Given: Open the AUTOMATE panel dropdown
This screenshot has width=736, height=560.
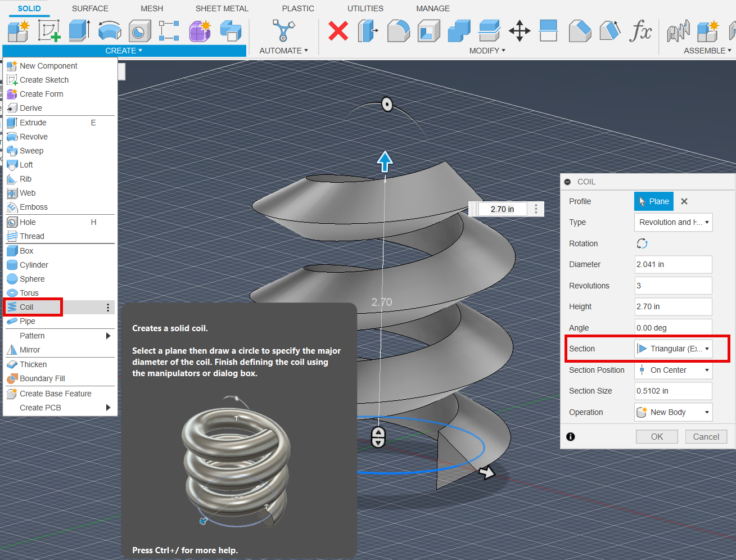Looking at the screenshot, I should tap(283, 51).
